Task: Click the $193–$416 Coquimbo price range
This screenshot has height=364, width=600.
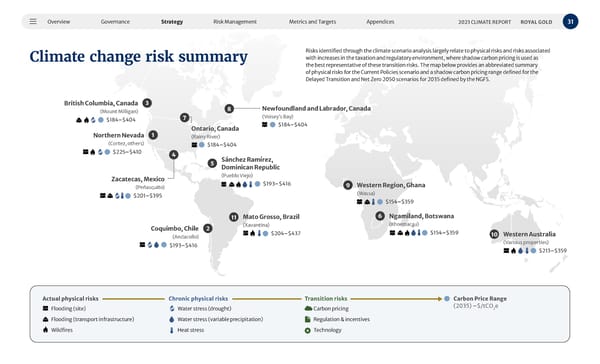Action: (x=184, y=245)
